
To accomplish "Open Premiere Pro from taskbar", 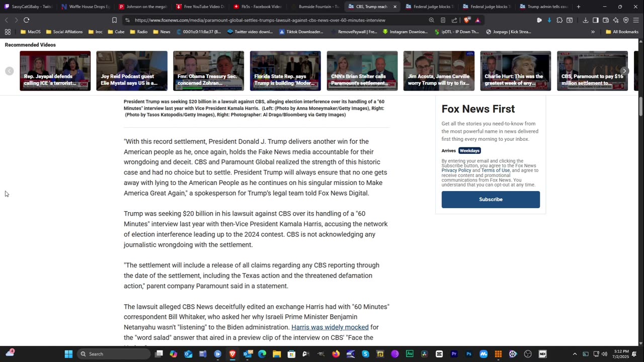I will pyautogui.click(x=454, y=354).
